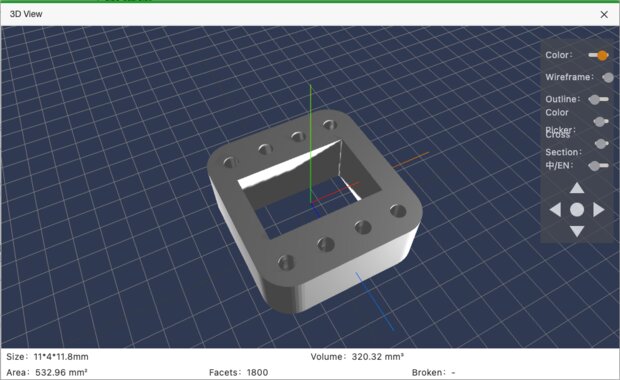Click the Area value 532.96 mm²
This screenshot has width=620, height=380.
tap(61, 372)
